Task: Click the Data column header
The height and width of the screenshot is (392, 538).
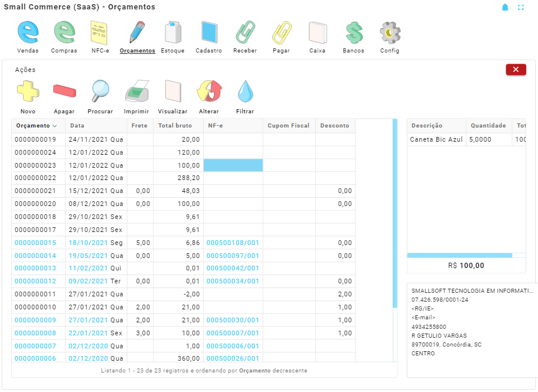Action: [77, 126]
